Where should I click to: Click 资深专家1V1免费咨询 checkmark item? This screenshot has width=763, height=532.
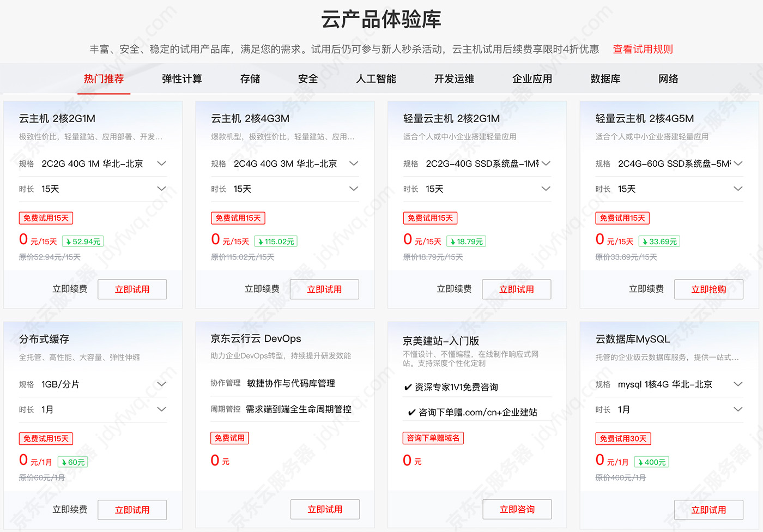[x=451, y=387]
